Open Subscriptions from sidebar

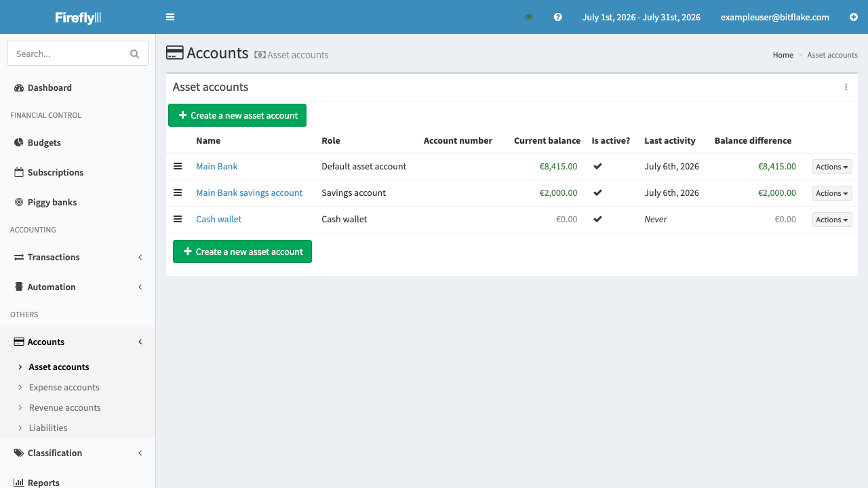pyautogui.click(x=78, y=172)
